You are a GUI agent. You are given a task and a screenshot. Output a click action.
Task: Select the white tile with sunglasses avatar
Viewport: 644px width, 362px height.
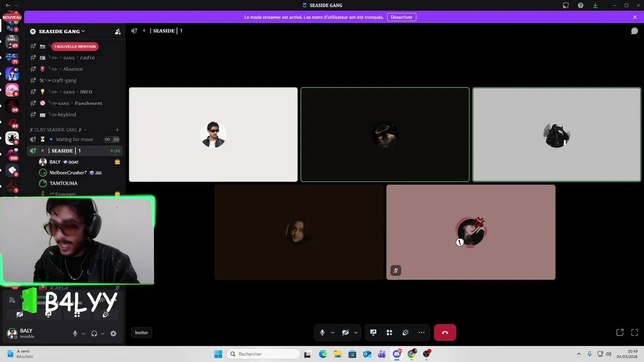[x=213, y=135]
